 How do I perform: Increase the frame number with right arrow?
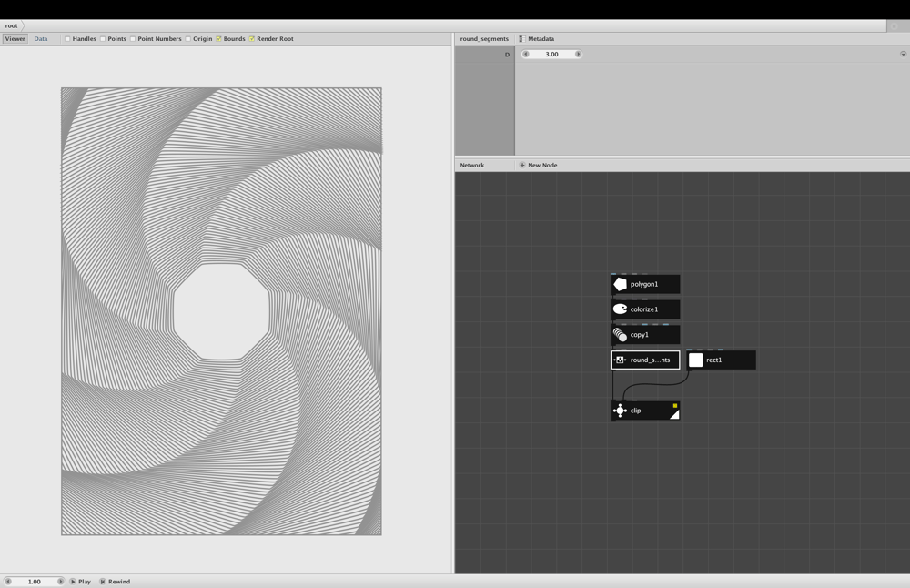click(x=60, y=581)
